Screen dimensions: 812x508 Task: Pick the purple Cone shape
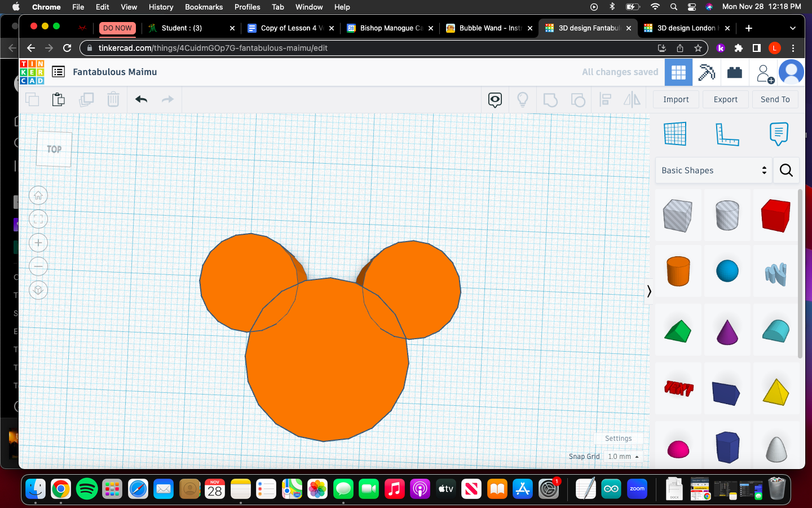727,332
